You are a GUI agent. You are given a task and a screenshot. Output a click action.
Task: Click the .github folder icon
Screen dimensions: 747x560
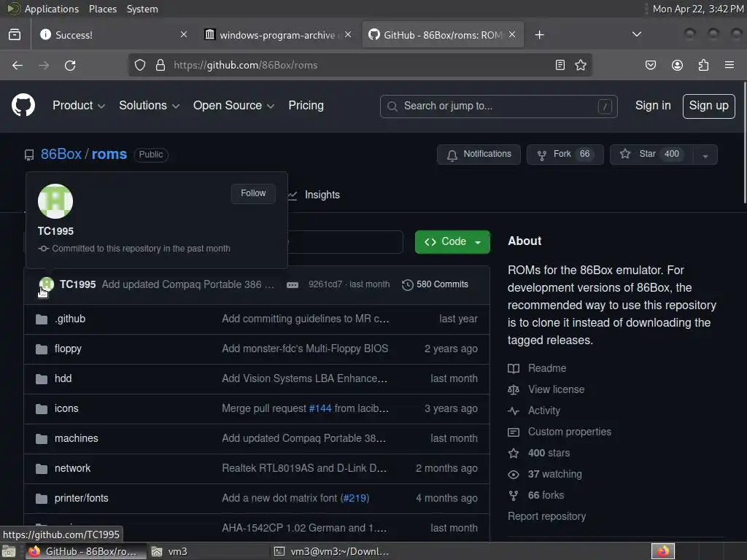[42, 319]
